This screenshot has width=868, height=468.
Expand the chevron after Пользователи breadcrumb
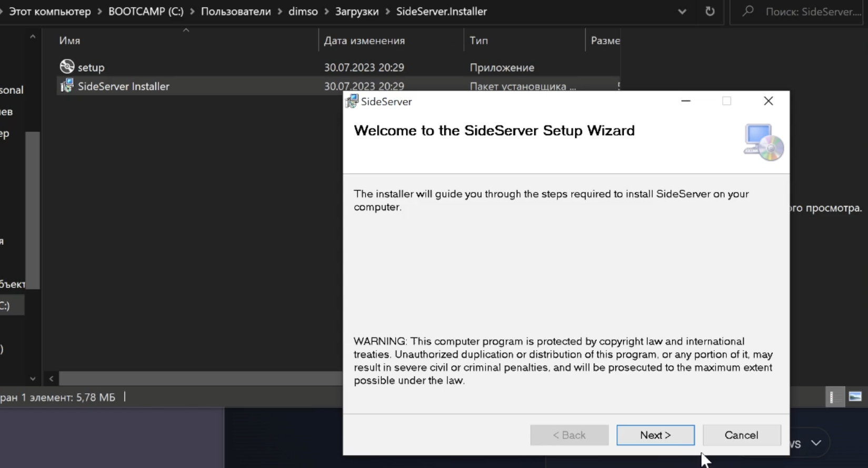[280, 12]
